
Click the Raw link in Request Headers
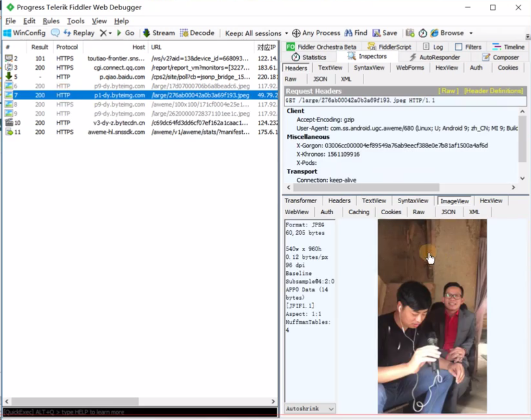(x=448, y=91)
